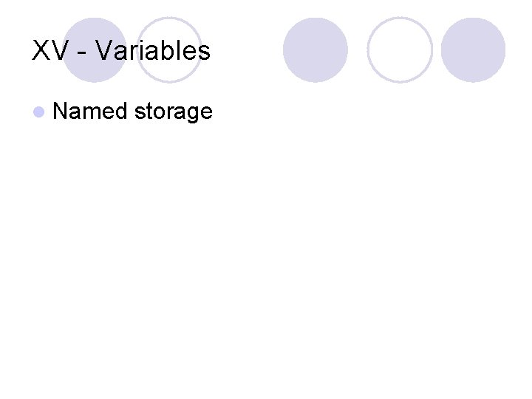Click the rightmost filled lavender circle
The image size is (532, 399).
point(473,50)
